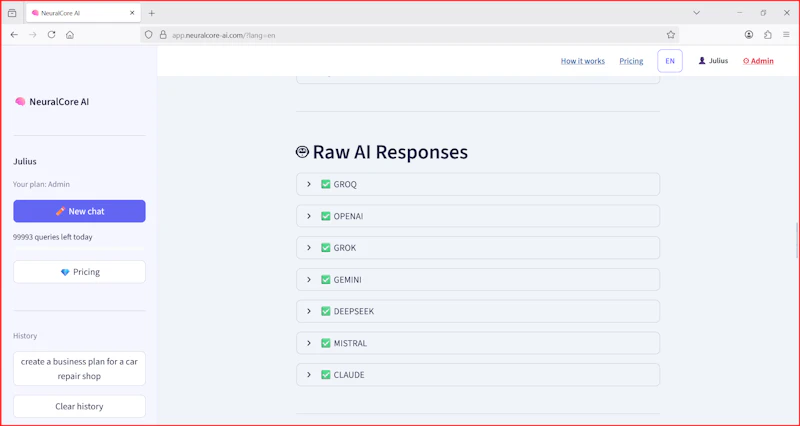This screenshot has width=800, height=426.
Task: Open the Firefox account icon
Action: (749, 35)
